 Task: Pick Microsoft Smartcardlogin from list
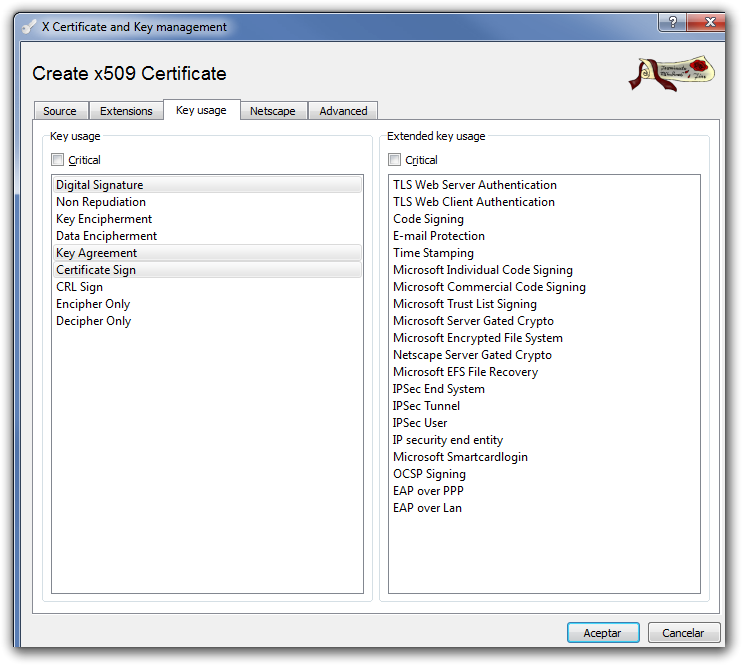460,457
